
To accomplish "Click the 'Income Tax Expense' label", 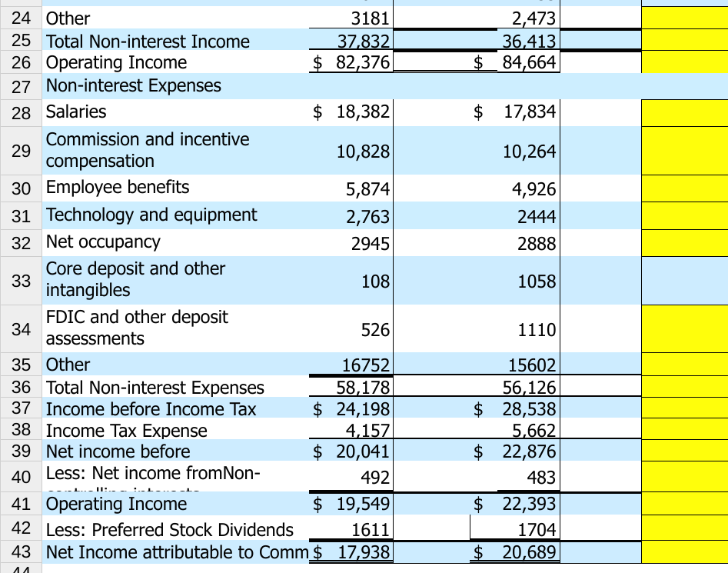I will click(126, 430).
